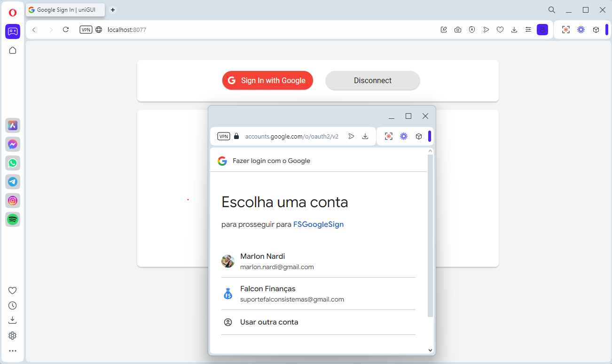The image size is (612, 364).
Task: Open the purple profile account icon
Action: 542,30
